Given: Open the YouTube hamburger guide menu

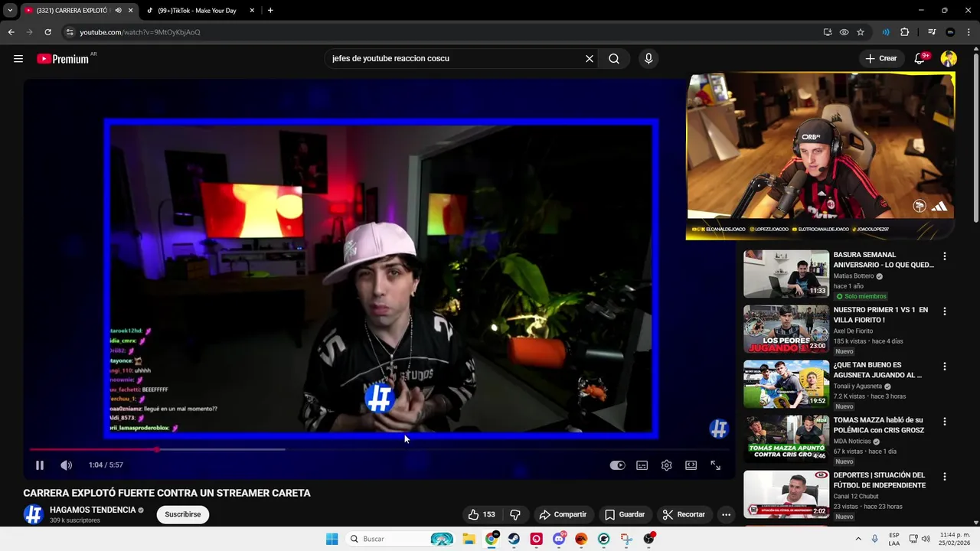Looking at the screenshot, I should 18,59.
